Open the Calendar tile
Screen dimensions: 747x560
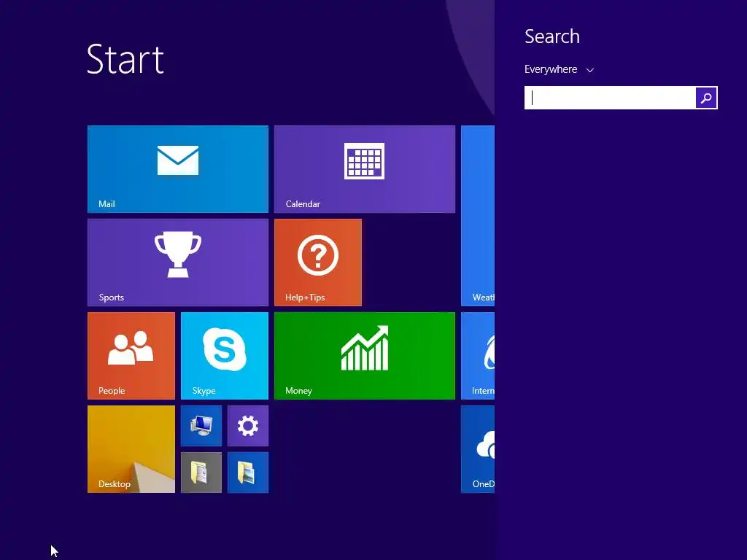click(x=365, y=169)
